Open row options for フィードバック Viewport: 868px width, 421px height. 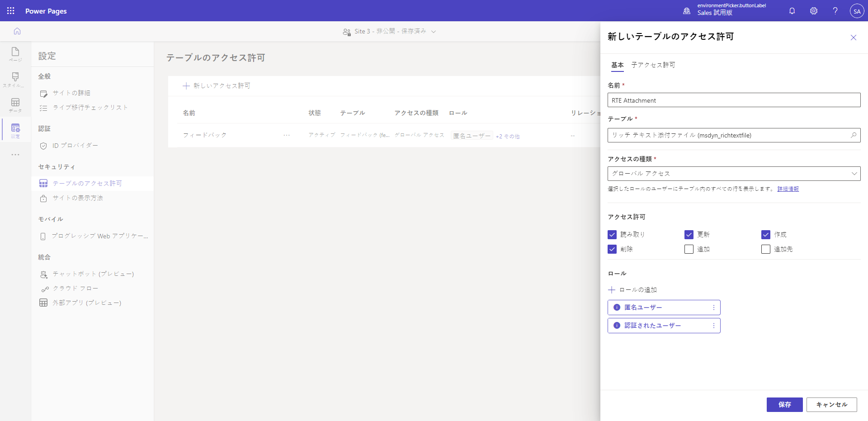pos(287,135)
